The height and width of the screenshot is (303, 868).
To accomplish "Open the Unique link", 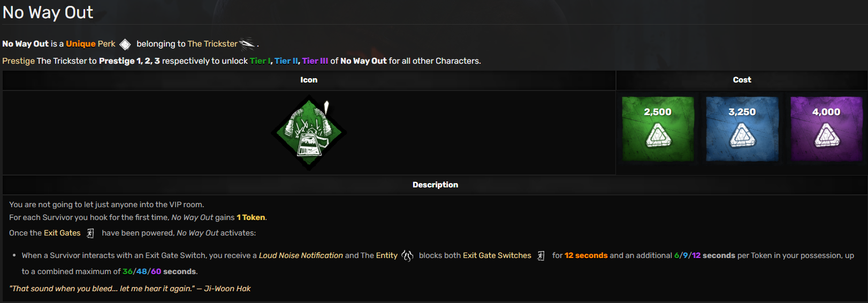I will (81, 44).
